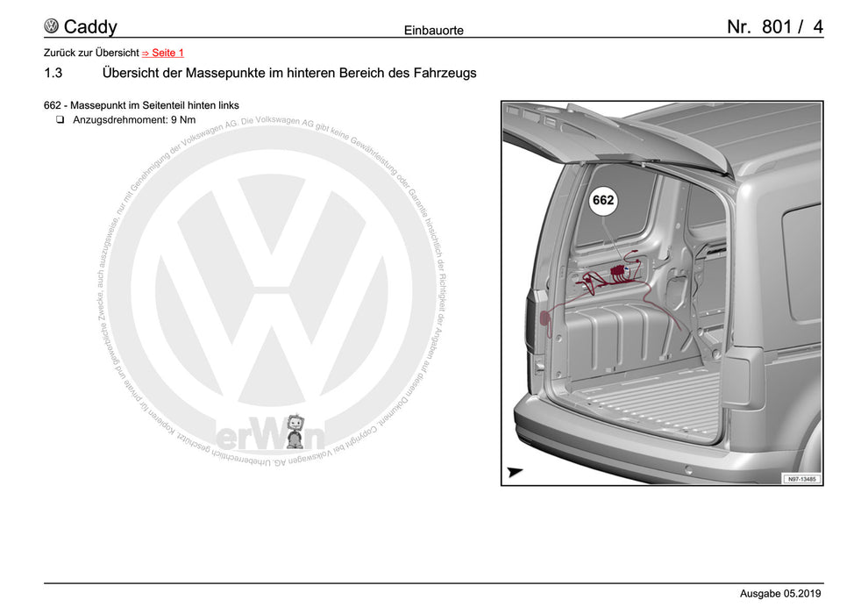
Task: Click the black direction arrow in the diagram
Action: click(515, 472)
